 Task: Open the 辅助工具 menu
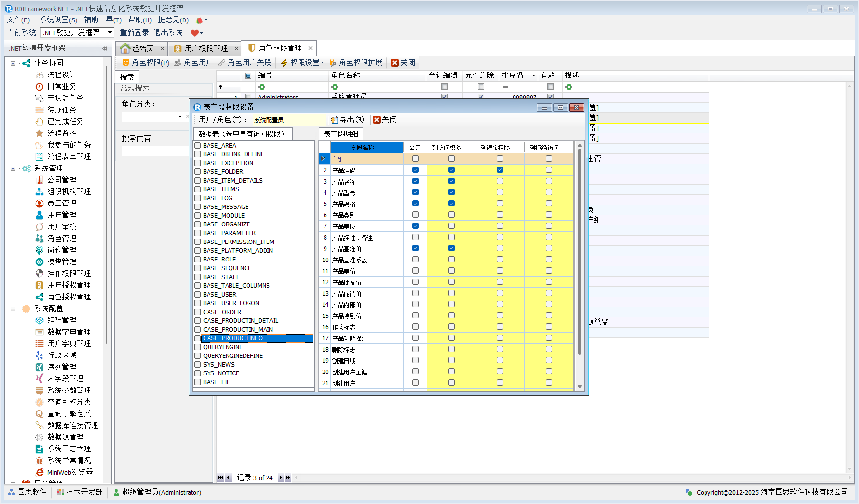pyautogui.click(x=102, y=20)
